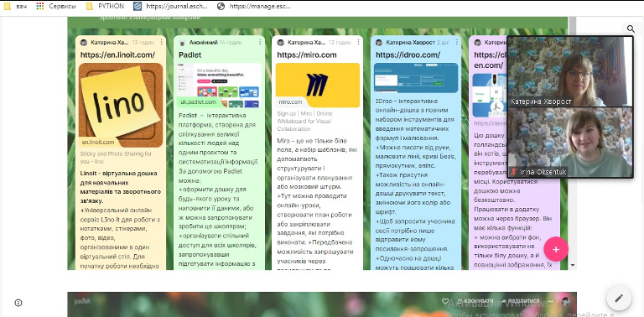644x317 pixels.
Task: Open the manage.esc bookmark
Action: [254, 6]
